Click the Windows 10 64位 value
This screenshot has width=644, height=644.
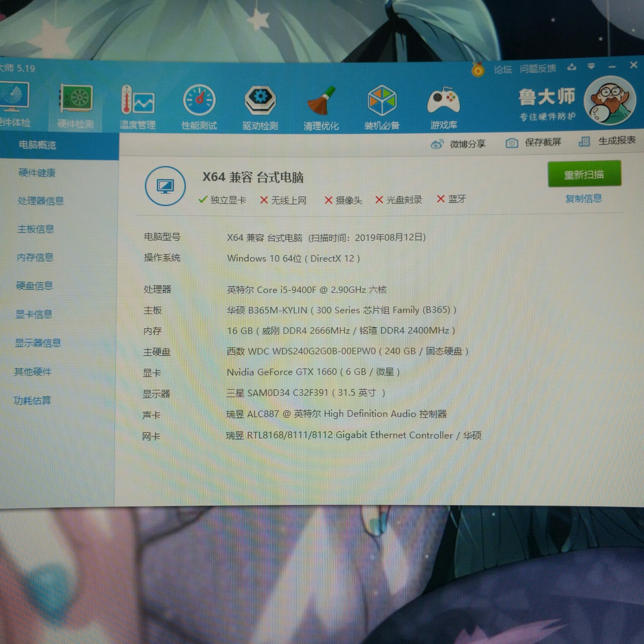pos(294,258)
